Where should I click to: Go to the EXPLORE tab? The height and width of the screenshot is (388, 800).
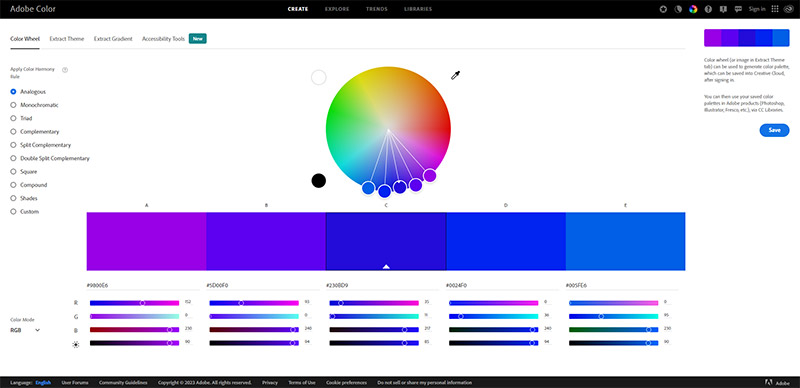click(337, 9)
